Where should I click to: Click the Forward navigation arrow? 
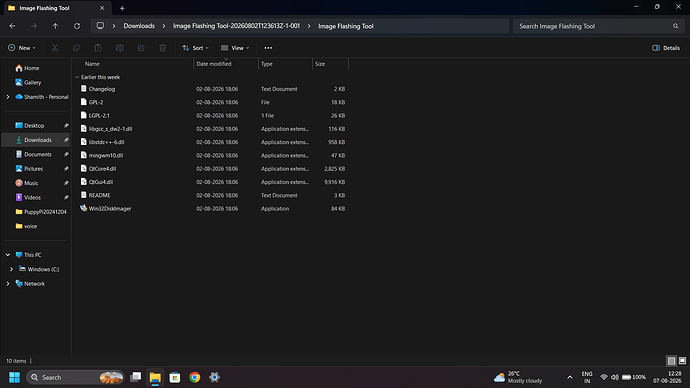pos(34,26)
